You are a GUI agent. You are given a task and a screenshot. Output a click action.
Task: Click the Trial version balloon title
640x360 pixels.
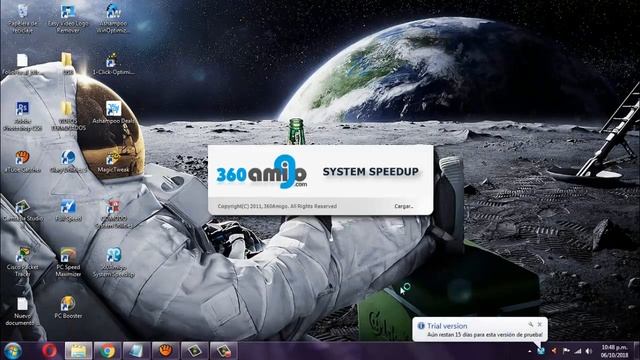pos(447,326)
